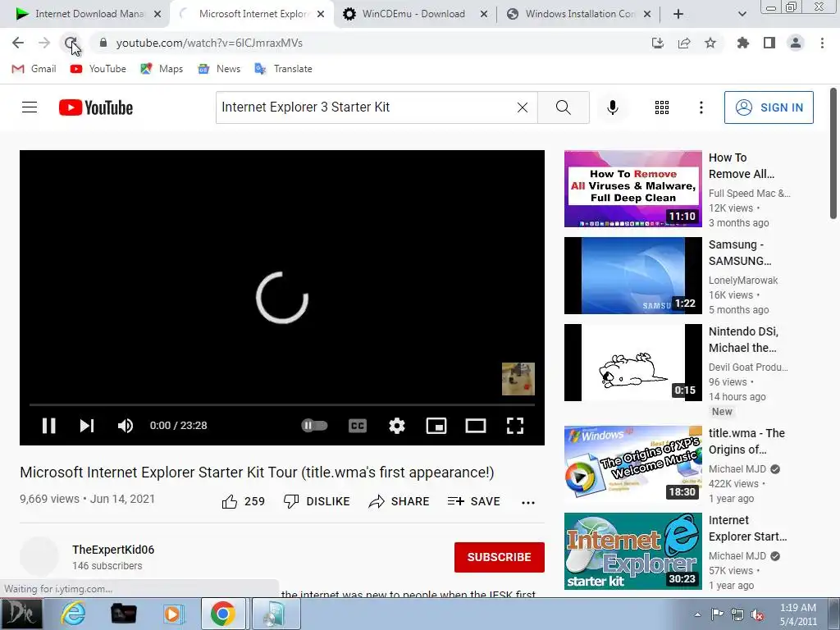840x630 pixels.
Task: Search with voice microphone icon
Action: pyautogui.click(x=612, y=107)
